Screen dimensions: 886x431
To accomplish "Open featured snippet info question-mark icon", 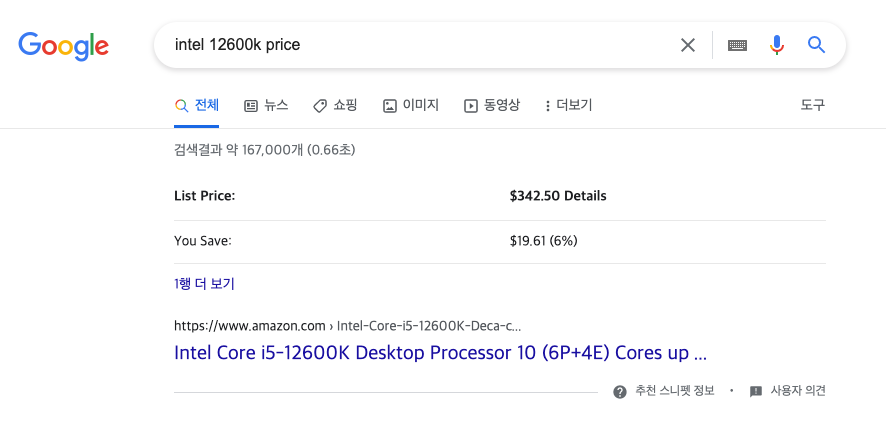I will (x=620, y=391).
